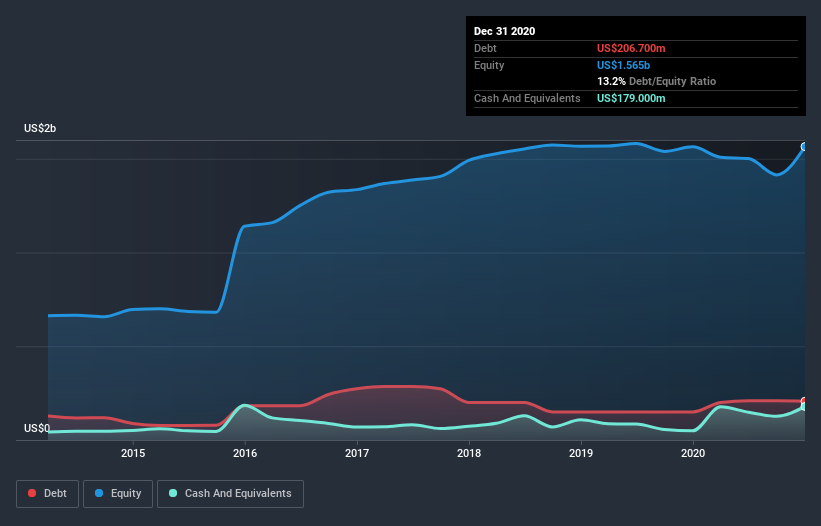Click the teal Cash And Equivalents dot
821x526 pixels.
173,493
